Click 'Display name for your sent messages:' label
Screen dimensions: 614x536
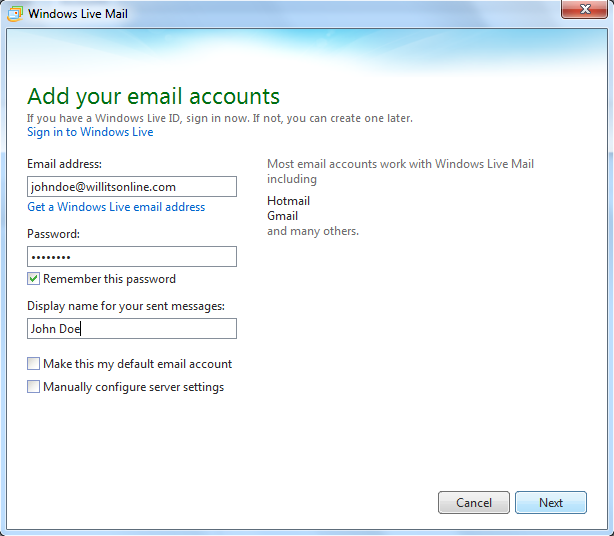126,306
